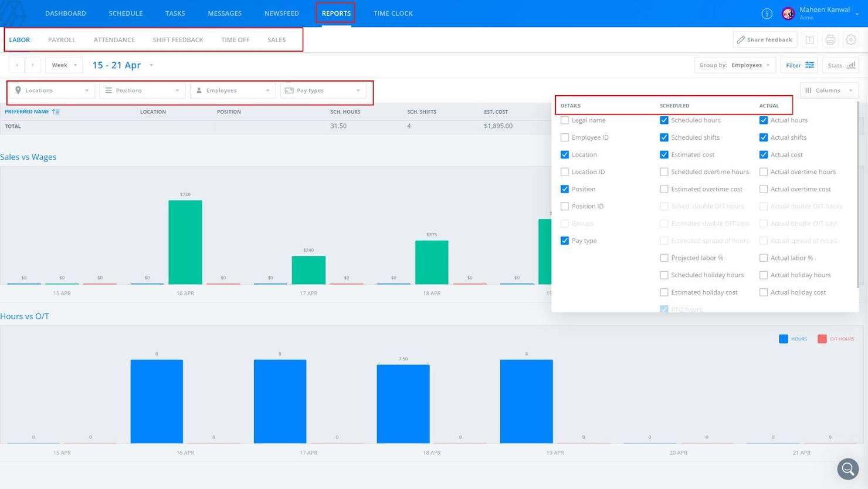Sort by the Est. Cost column header
Viewport: 868px width, 489px height.
pyautogui.click(x=496, y=112)
